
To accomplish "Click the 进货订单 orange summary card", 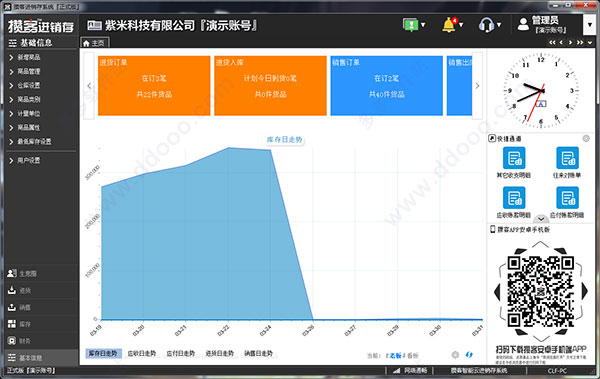I will click(154, 86).
